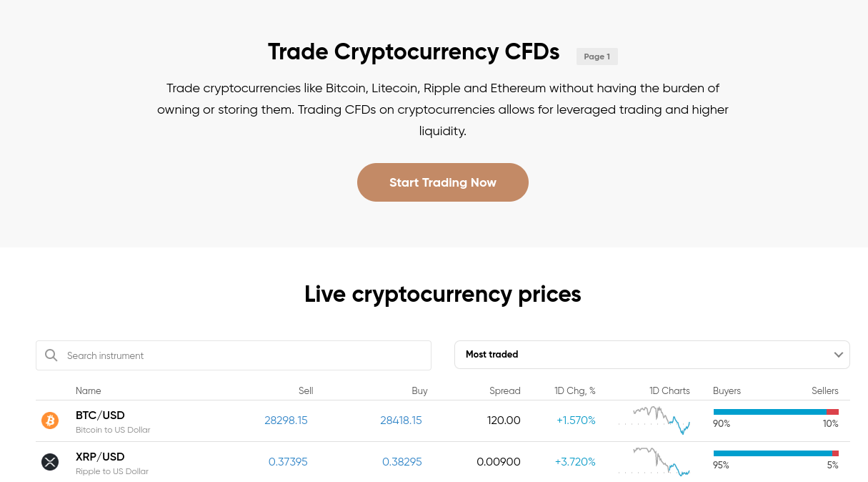Image resolution: width=868 pixels, height=482 pixels.
Task: Click BTC/USD buyers sellers sentiment bar
Action: (x=776, y=412)
